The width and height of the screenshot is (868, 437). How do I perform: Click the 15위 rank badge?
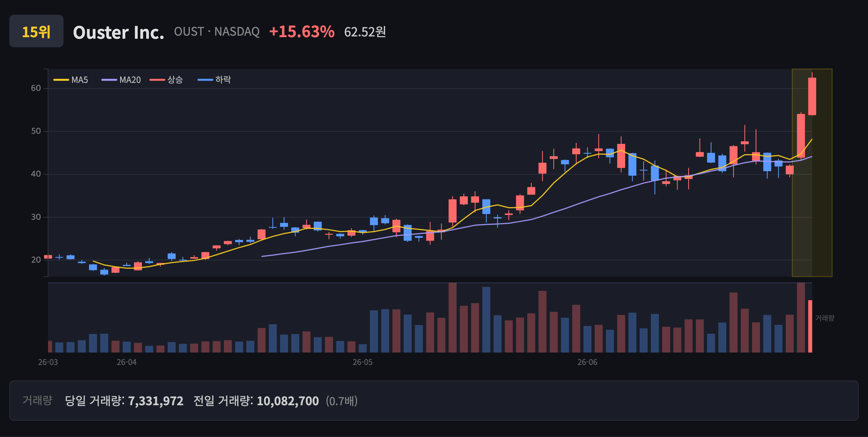[x=36, y=31]
